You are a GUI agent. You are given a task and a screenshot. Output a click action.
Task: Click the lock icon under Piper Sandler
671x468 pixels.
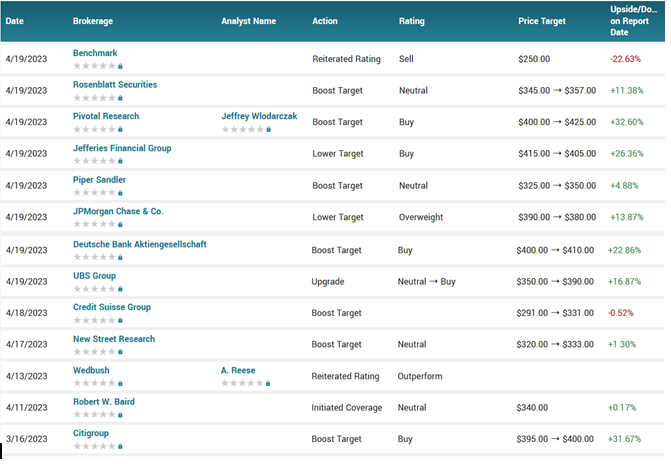point(120,193)
